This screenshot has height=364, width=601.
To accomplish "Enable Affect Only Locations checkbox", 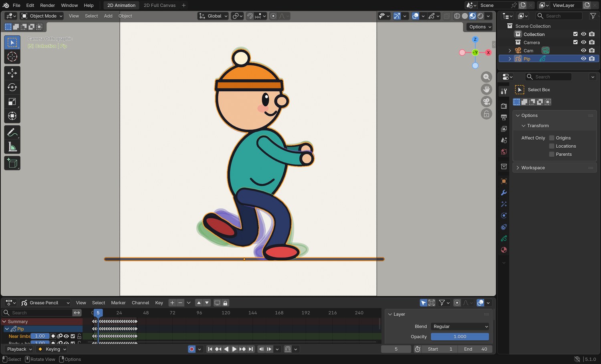I will coord(552,146).
